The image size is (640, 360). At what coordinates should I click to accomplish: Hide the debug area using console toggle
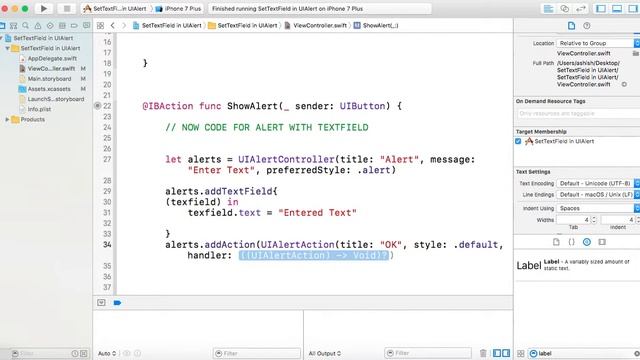[101, 302]
